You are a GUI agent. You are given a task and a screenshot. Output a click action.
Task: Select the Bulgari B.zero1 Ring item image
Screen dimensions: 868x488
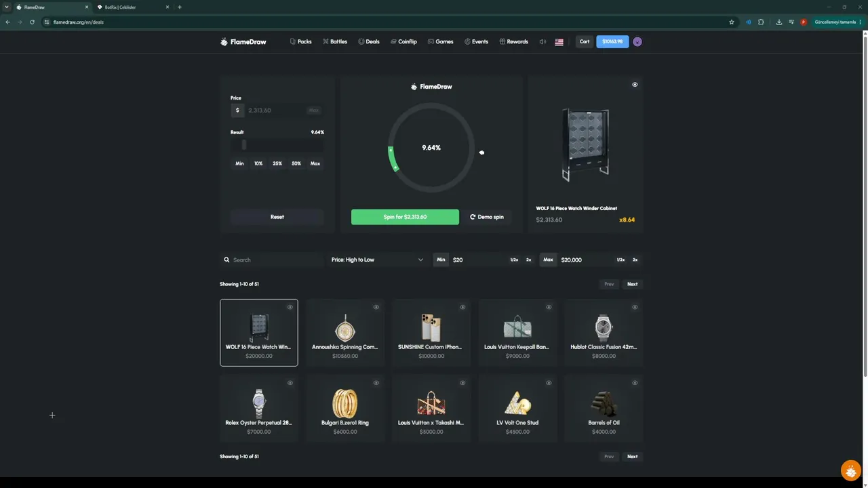tap(345, 403)
